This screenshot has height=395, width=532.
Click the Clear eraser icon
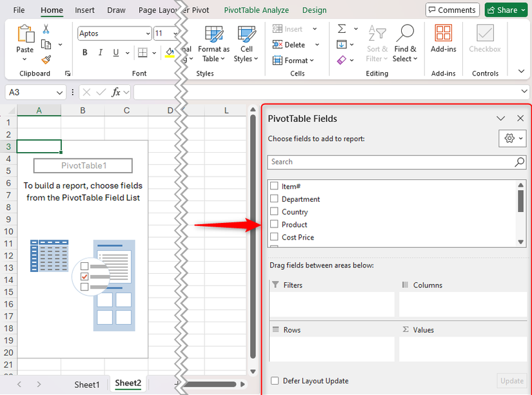pos(342,59)
